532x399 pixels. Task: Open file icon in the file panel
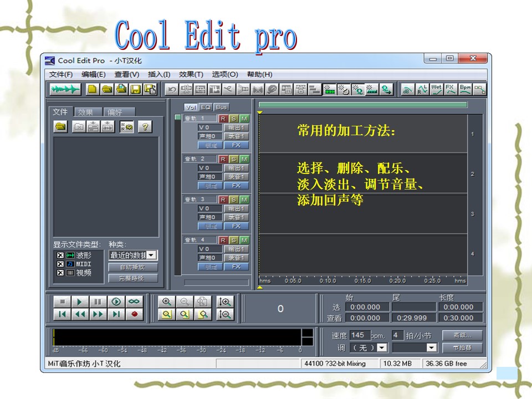pyautogui.click(x=60, y=127)
